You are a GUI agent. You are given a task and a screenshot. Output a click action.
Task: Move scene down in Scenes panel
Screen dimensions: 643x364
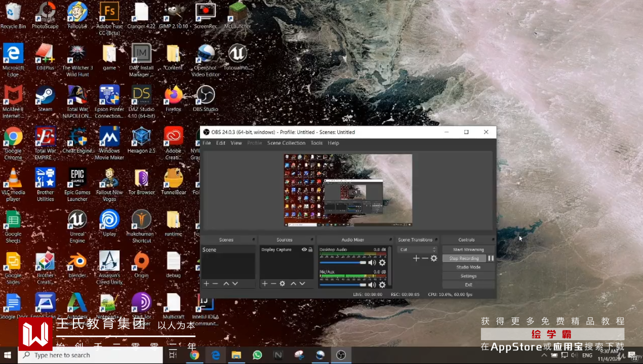pyautogui.click(x=235, y=284)
